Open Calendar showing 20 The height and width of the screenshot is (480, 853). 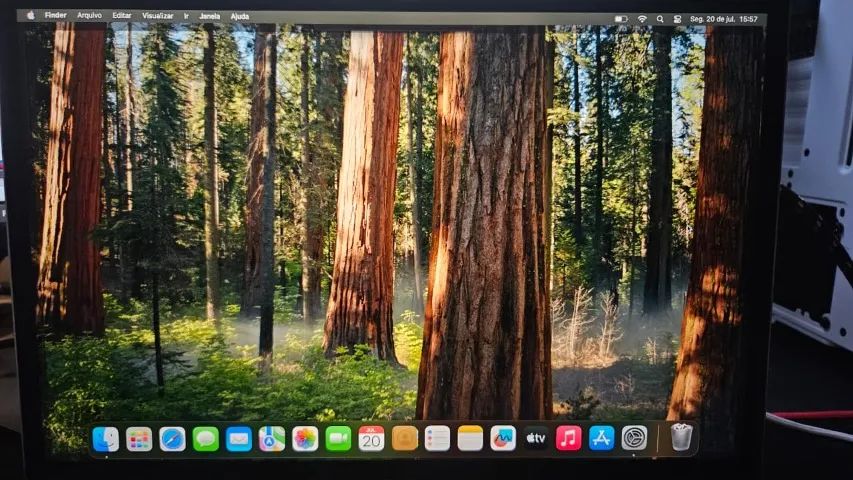pos(372,439)
